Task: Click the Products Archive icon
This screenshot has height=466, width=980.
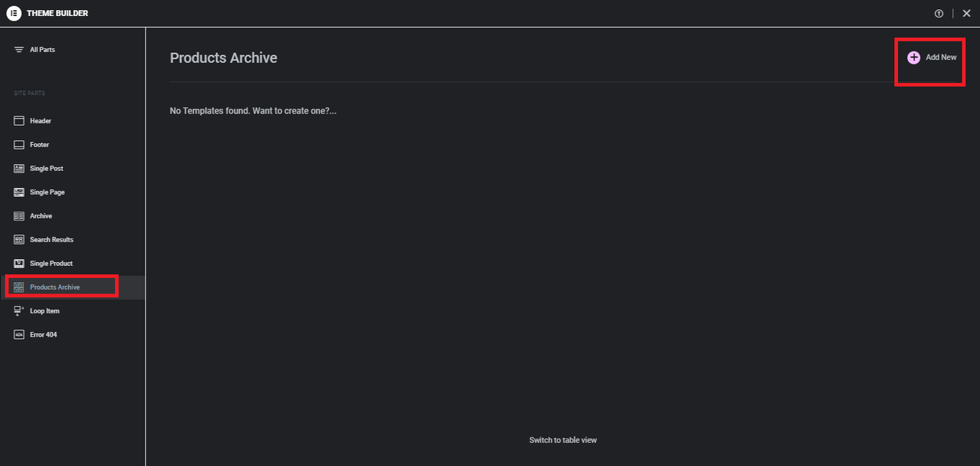Action: [x=19, y=287]
